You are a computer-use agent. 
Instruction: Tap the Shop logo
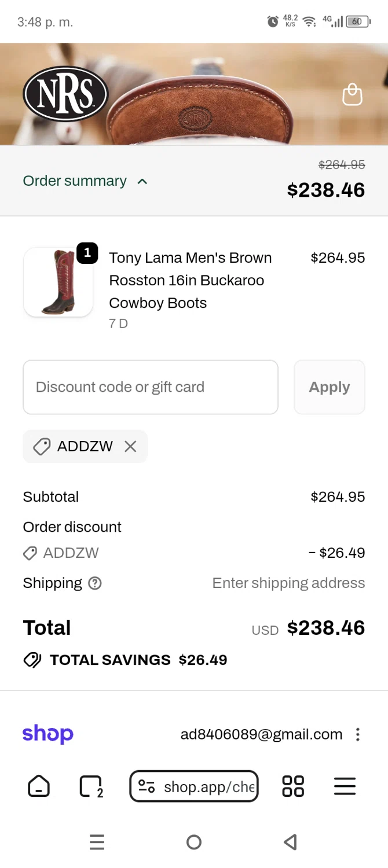(47, 734)
